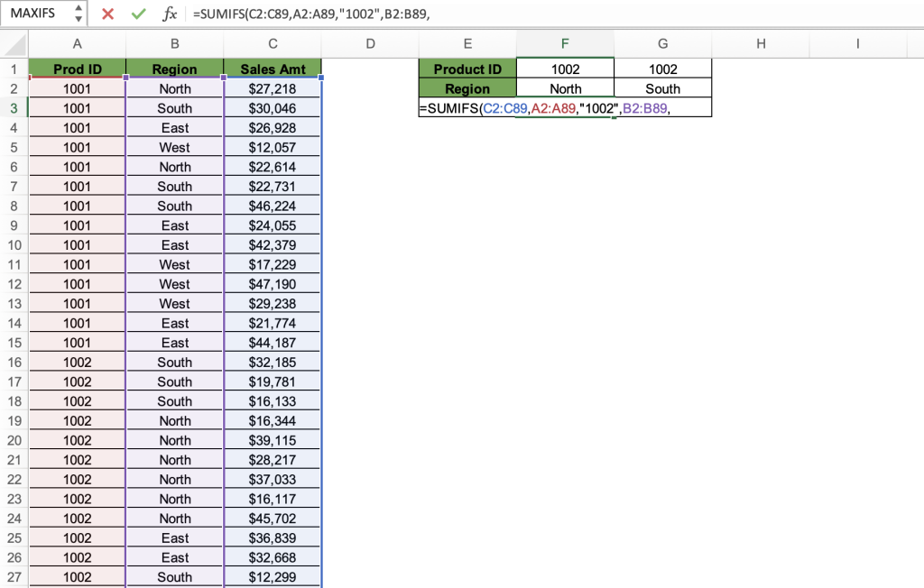The height and width of the screenshot is (588, 924).
Task: Open the Name Box showing MAXIFS
Action: (36, 14)
